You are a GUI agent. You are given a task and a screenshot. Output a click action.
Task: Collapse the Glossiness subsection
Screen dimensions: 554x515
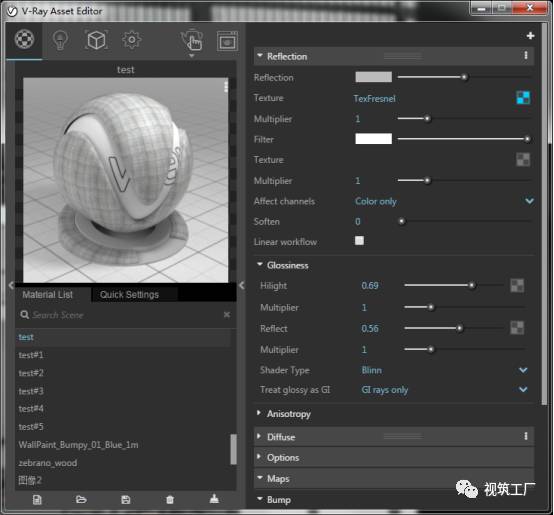click(260, 264)
